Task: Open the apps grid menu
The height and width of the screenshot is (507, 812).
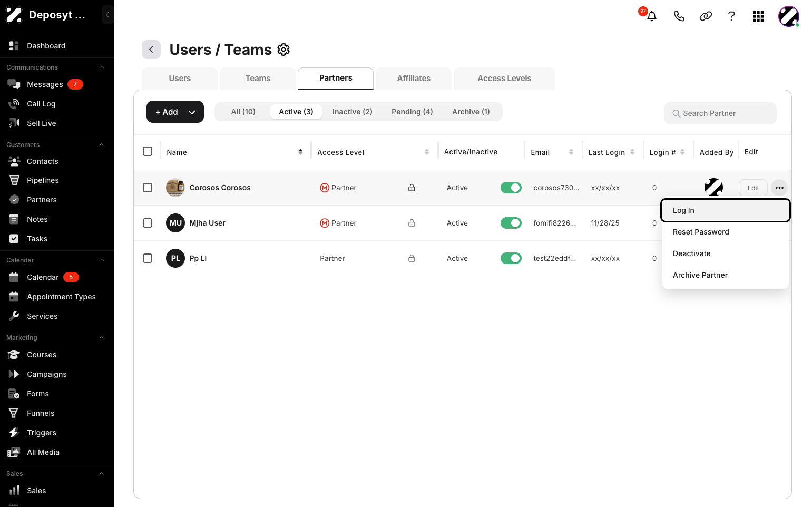Action: coord(758,16)
